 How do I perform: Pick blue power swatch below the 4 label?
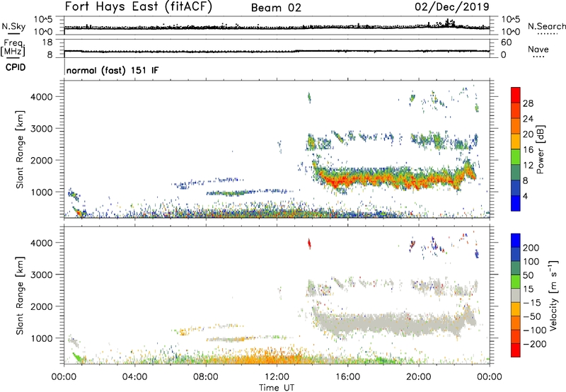coord(516,204)
